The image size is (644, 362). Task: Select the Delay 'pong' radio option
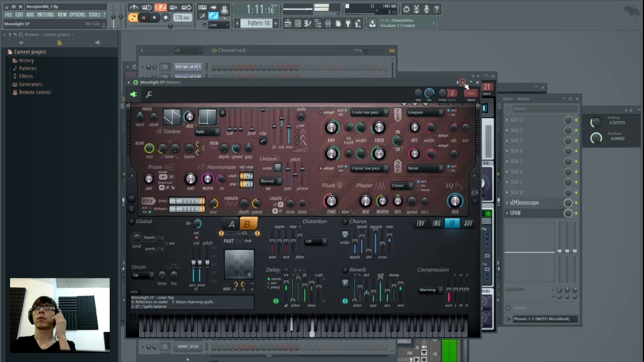[269, 287]
